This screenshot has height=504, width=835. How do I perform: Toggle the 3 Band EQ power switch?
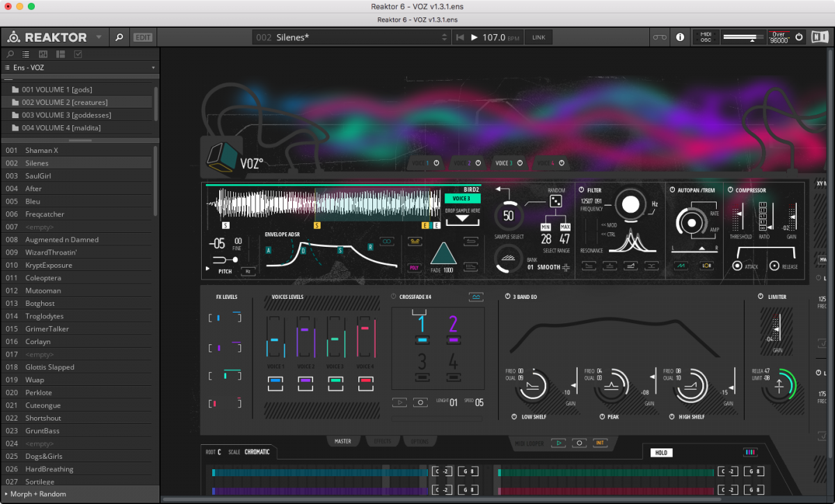coord(507,297)
